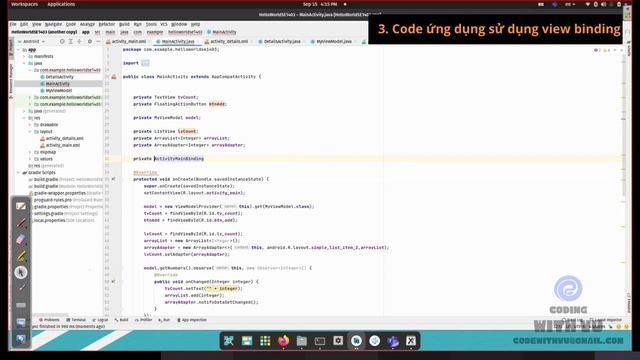Collapse the java folder

point(24,64)
